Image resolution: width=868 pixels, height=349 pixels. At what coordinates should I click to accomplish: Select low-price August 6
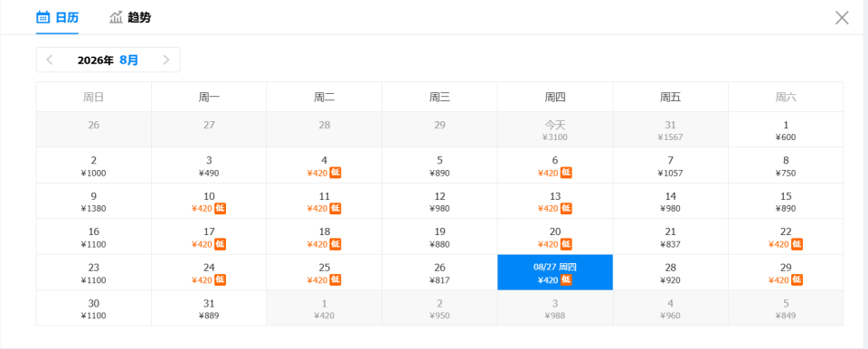point(554,165)
